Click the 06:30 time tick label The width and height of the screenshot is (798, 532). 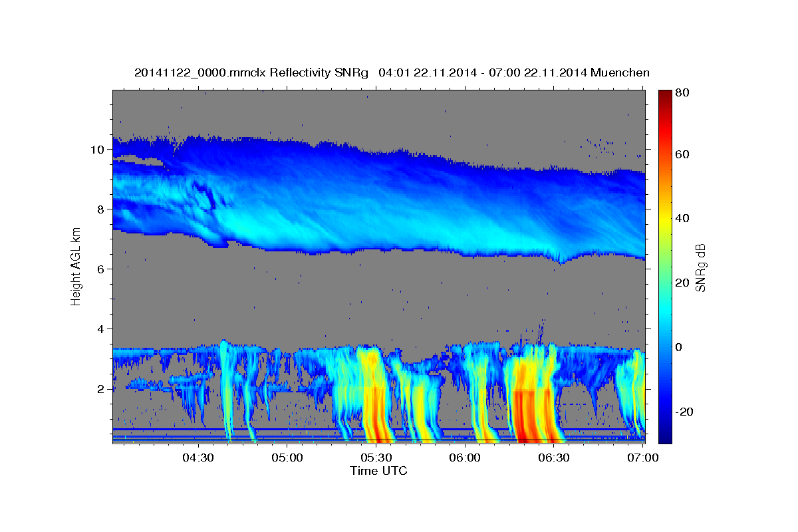pyautogui.click(x=553, y=458)
